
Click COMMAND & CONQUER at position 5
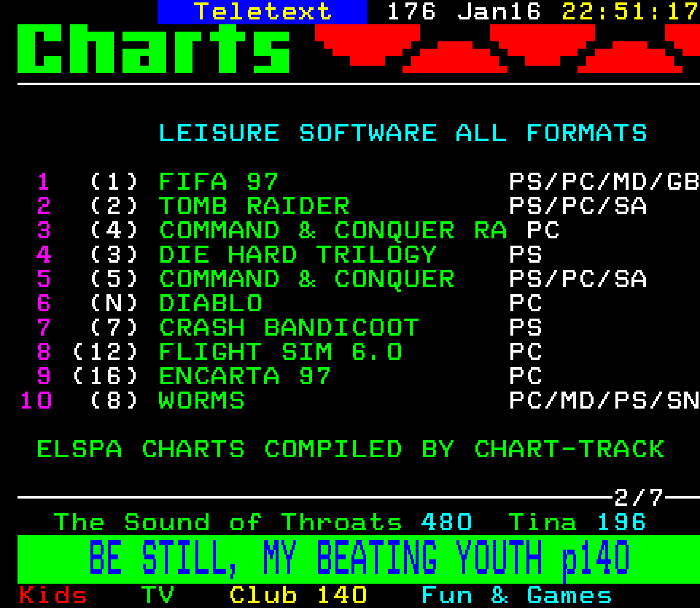307,279
